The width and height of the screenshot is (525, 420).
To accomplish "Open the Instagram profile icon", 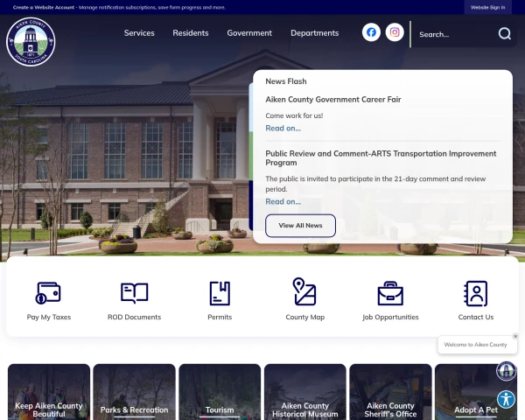I will click(395, 32).
